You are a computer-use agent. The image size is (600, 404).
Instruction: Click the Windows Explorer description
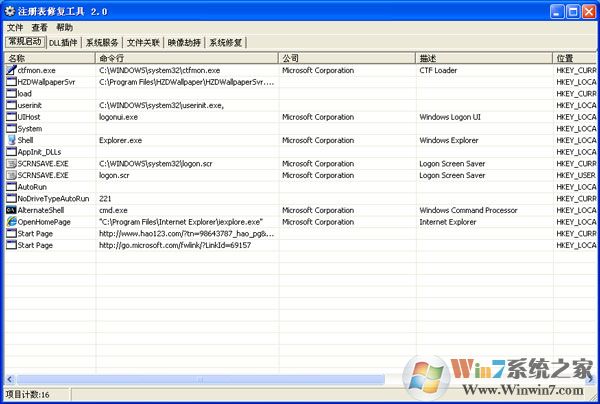pos(449,140)
